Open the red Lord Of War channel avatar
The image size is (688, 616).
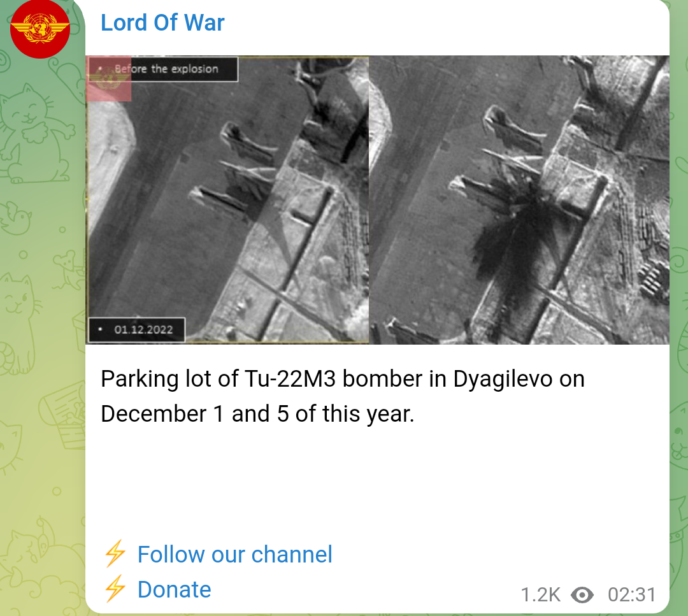click(x=40, y=29)
